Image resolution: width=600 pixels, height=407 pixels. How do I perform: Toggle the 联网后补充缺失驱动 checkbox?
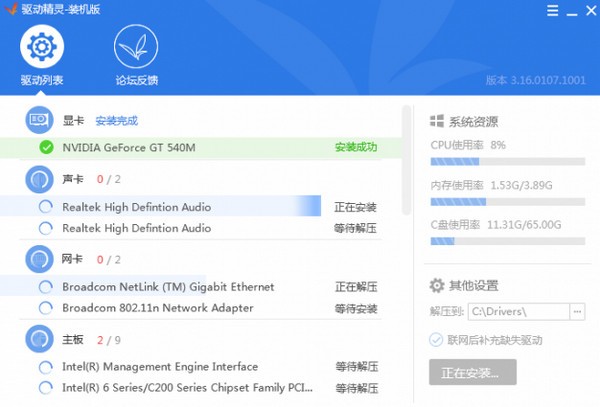435,340
